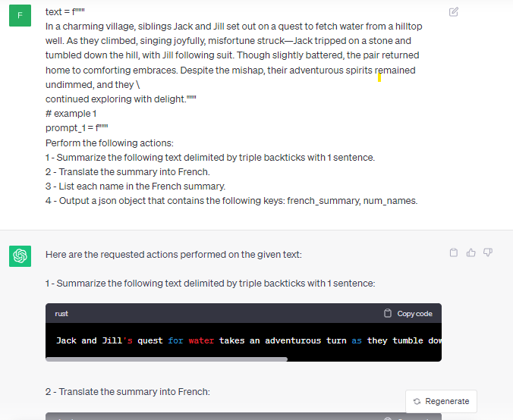
Task: Click the Jack and Jill code line
Action: pos(249,340)
